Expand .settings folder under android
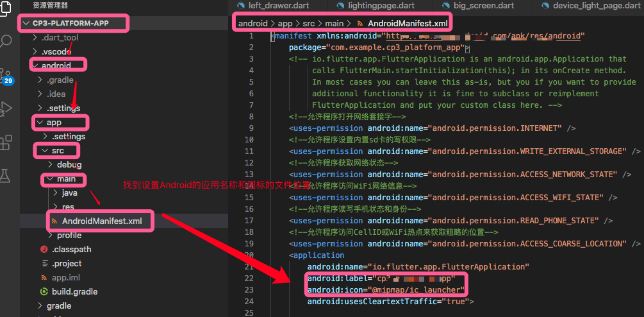Image resolution: width=644 pixels, height=317 pixels. pos(63,108)
